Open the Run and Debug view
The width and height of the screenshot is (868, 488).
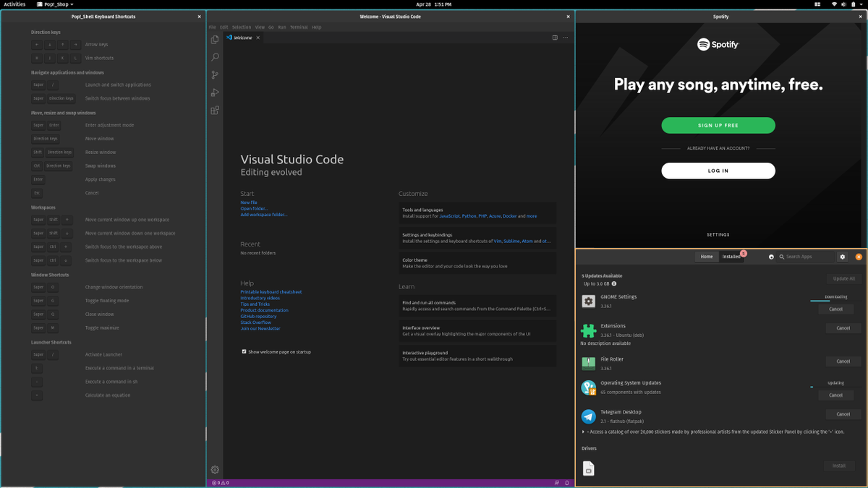pos(214,93)
